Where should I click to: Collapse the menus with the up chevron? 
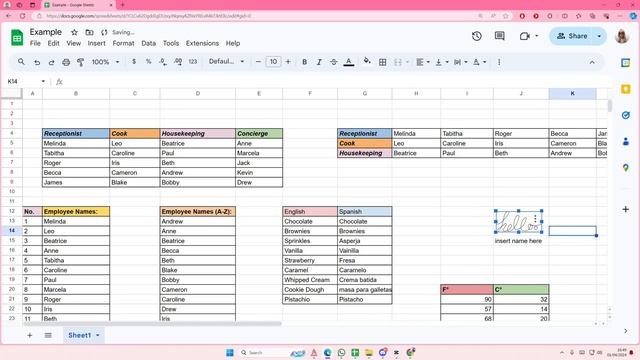tap(592, 62)
